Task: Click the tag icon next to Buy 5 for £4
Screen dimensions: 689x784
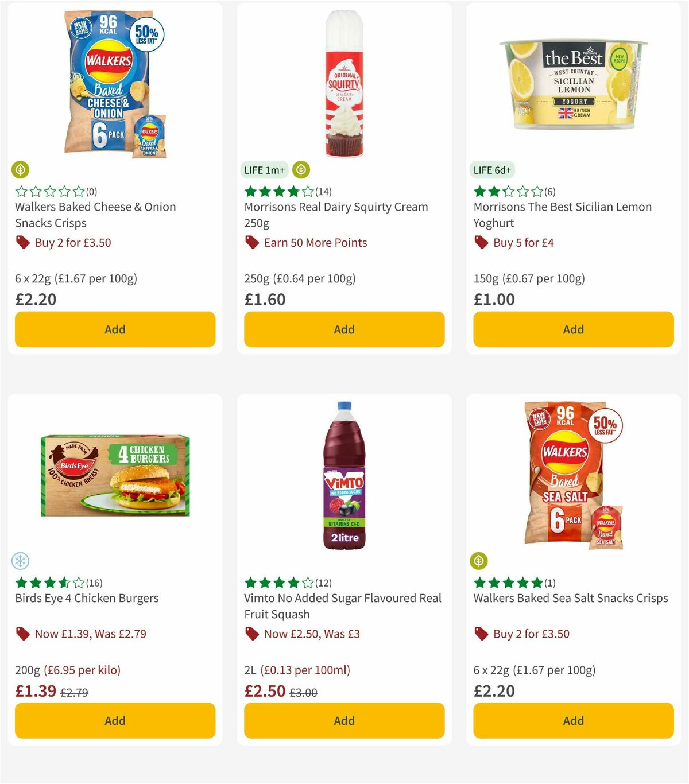Action: pos(481,242)
